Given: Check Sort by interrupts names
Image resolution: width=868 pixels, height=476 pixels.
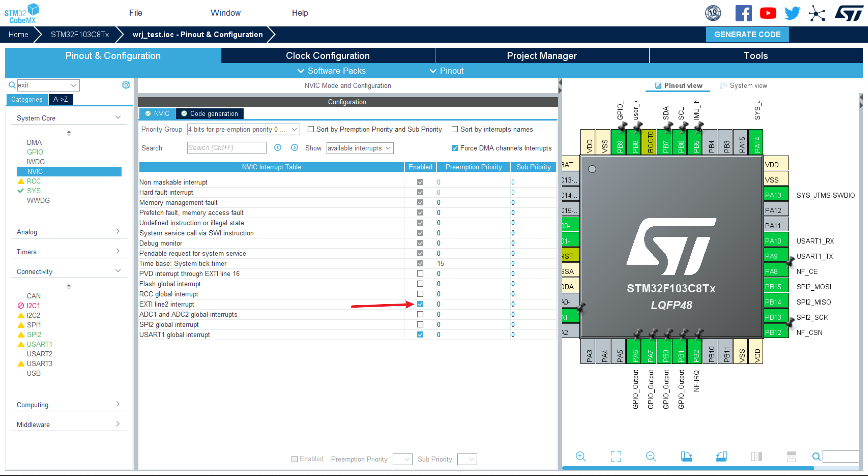Looking at the screenshot, I should tap(454, 129).
